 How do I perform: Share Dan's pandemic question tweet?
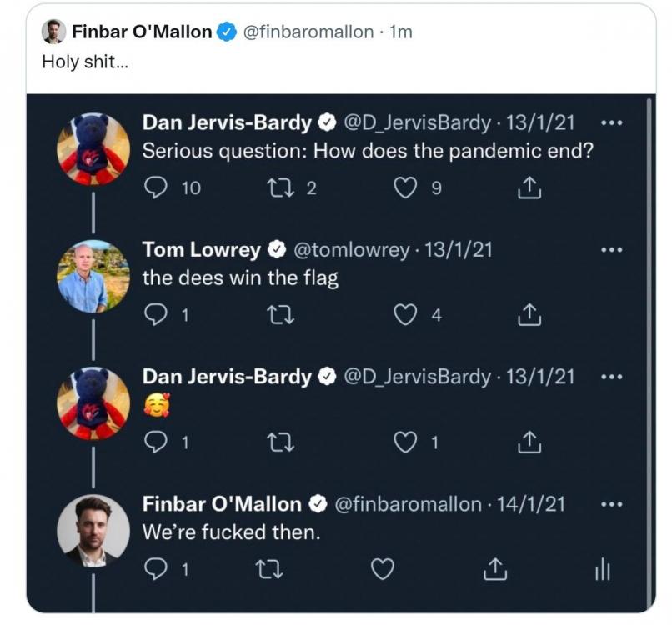coord(529,188)
